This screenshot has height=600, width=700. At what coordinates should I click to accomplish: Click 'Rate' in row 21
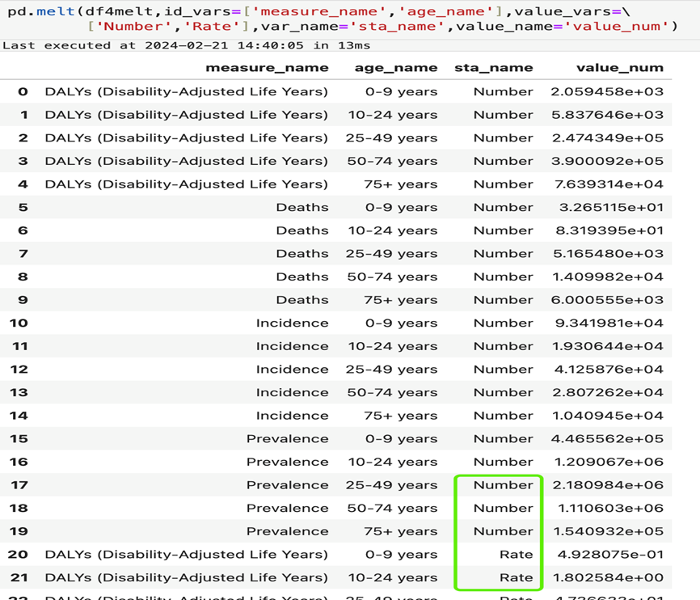click(517, 578)
